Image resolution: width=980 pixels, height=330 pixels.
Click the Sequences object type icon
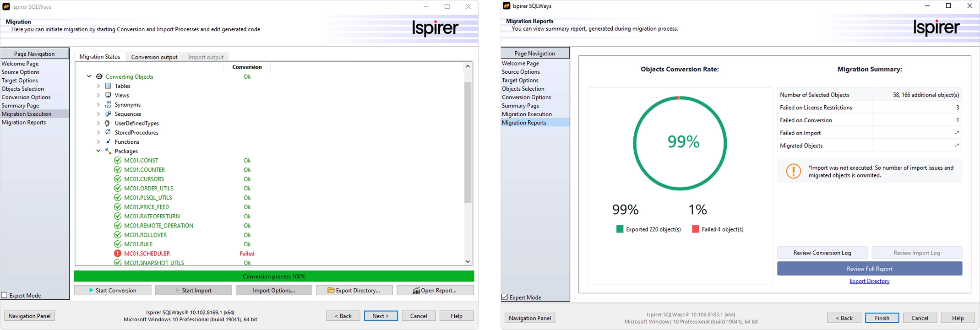[108, 114]
